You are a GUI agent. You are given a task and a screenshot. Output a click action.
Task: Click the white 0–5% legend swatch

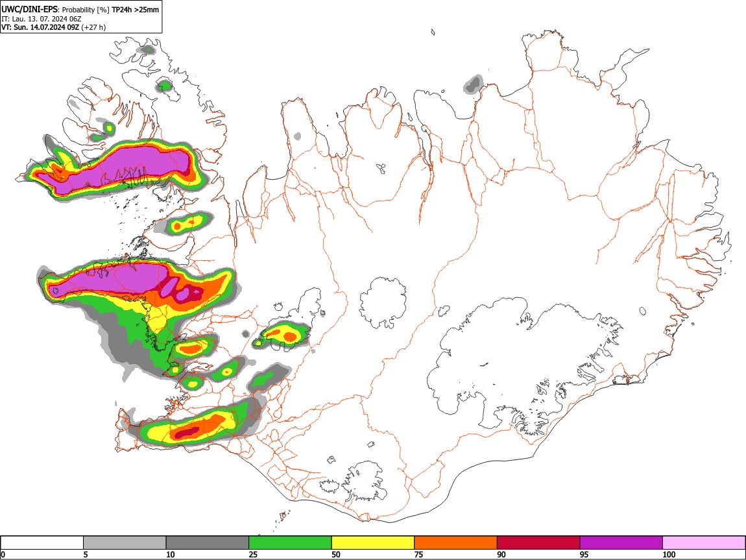pos(42,542)
